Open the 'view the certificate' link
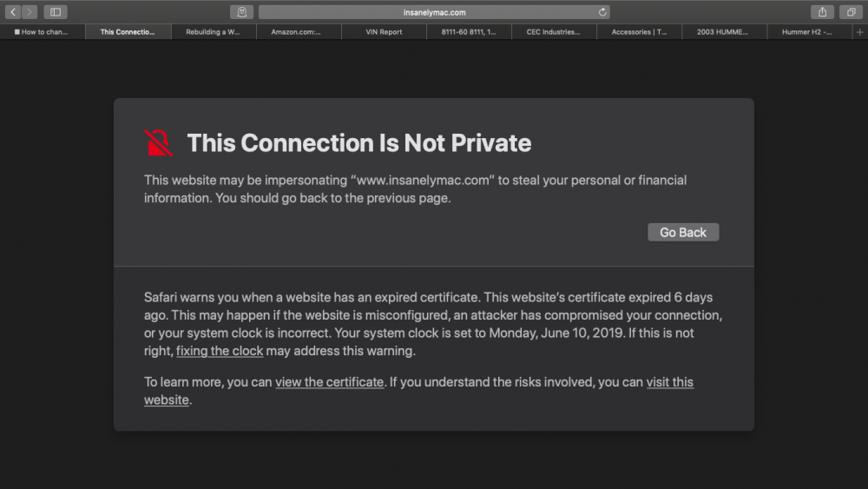 (329, 382)
